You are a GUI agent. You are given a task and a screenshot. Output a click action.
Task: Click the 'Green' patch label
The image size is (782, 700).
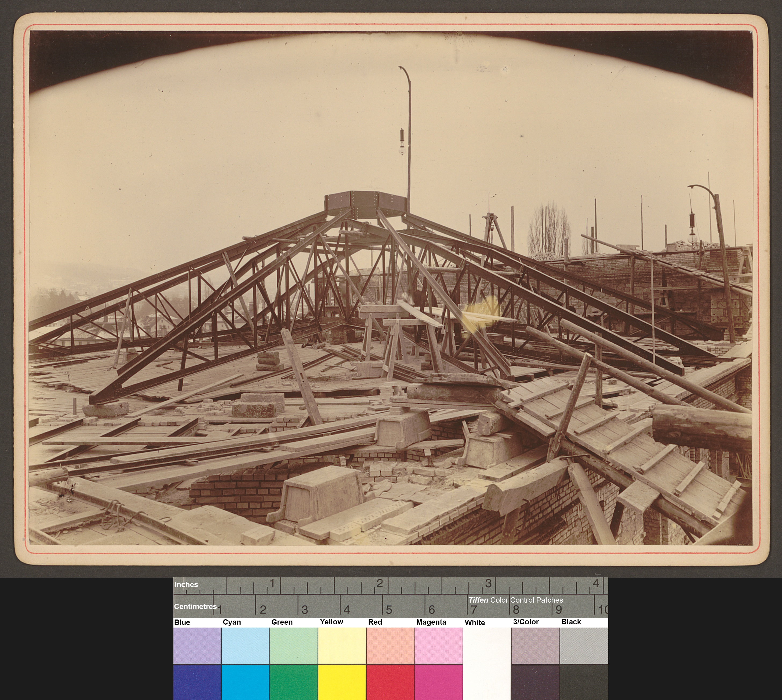(x=282, y=622)
